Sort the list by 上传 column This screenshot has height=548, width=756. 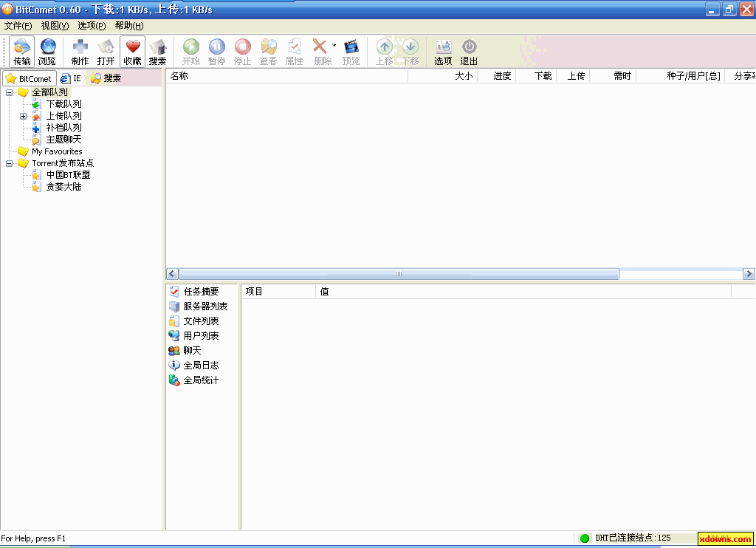[573, 76]
